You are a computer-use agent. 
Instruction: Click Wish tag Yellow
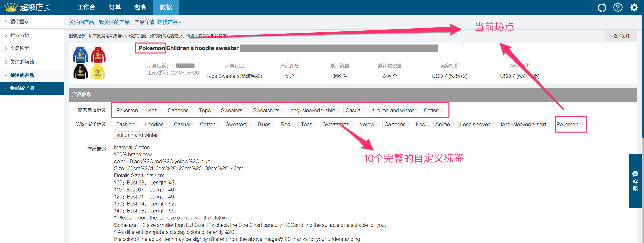[367, 124]
